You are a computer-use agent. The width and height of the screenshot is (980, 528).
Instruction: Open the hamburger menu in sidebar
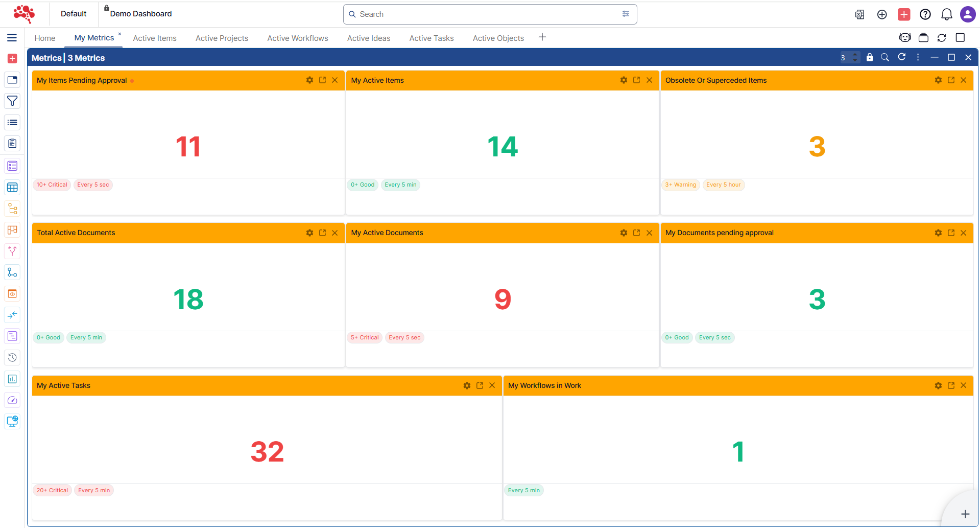point(12,38)
